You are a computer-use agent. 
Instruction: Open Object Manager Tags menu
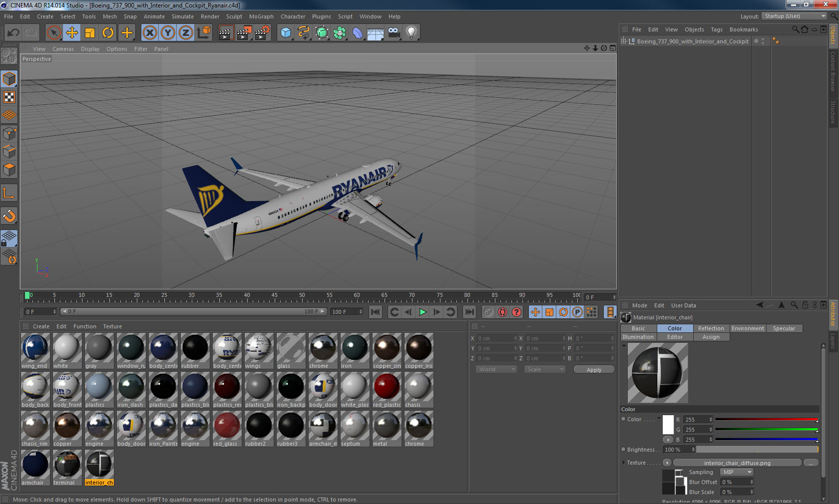[x=717, y=29]
